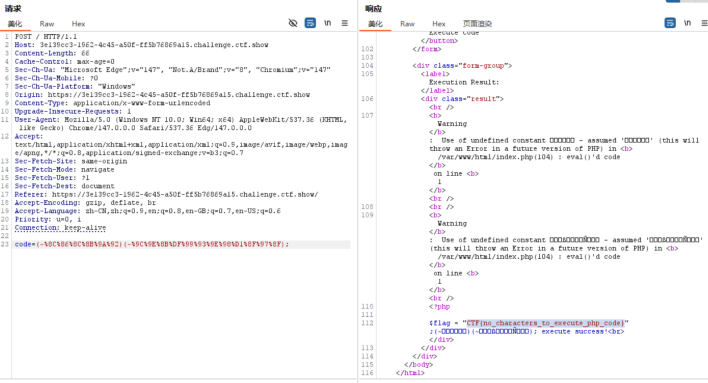Click the Content-Type header line
The image size is (708, 383).
(x=112, y=103)
